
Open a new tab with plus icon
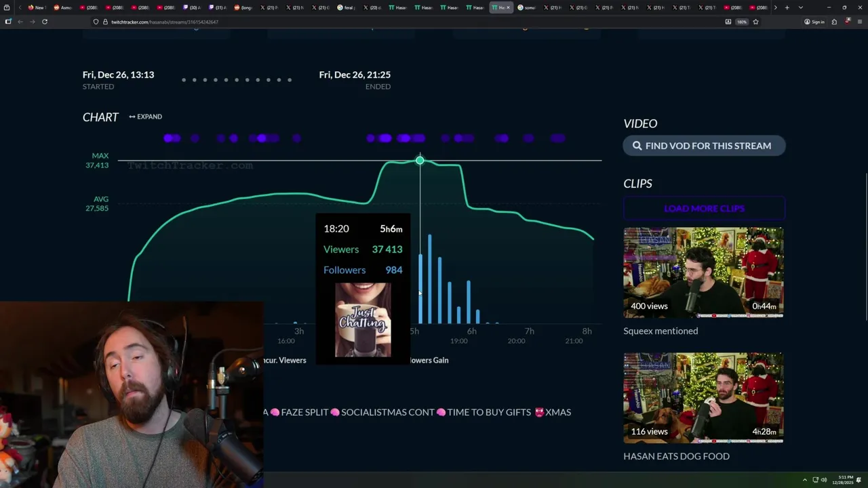(787, 7)
